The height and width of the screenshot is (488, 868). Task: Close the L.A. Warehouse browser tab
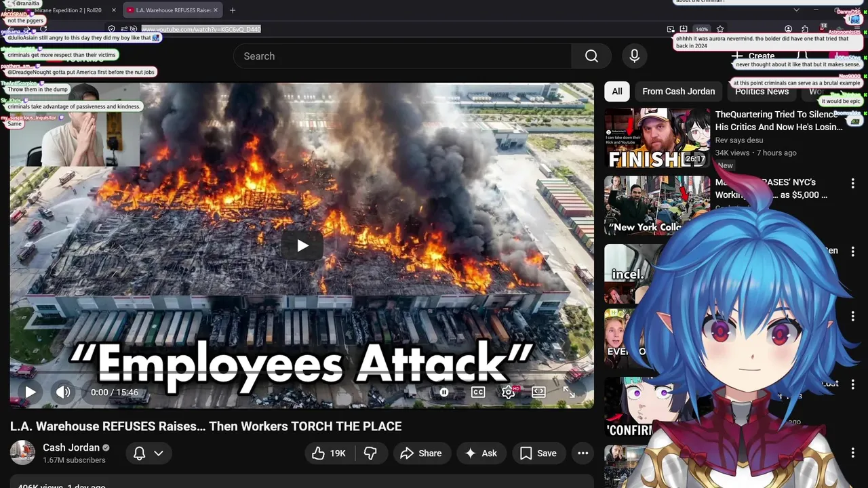point(216,10)
